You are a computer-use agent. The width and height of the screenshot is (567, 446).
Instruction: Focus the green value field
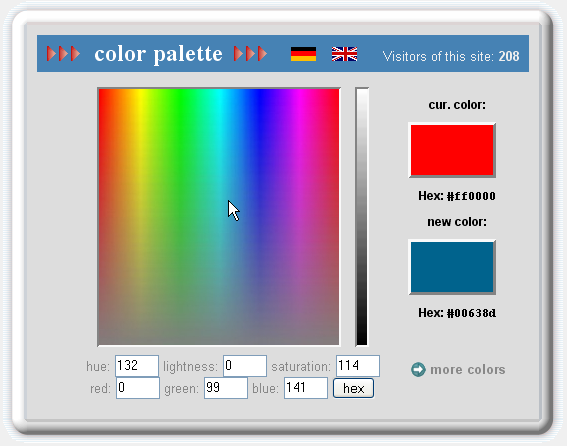tap(226, 388)
